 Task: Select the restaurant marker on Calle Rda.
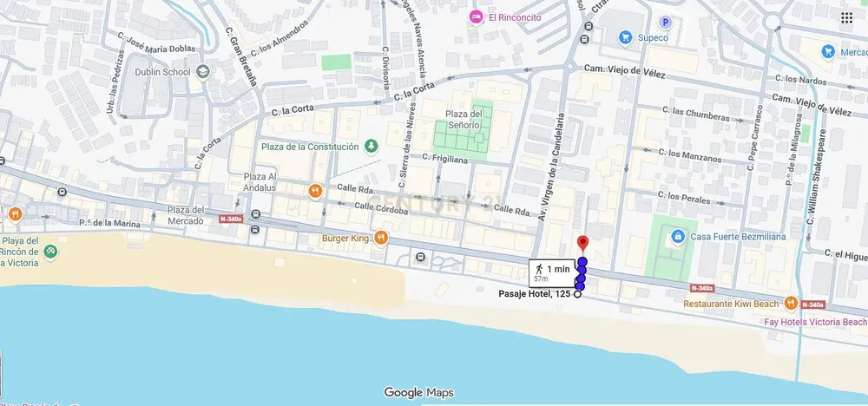[x=315, y=192]
